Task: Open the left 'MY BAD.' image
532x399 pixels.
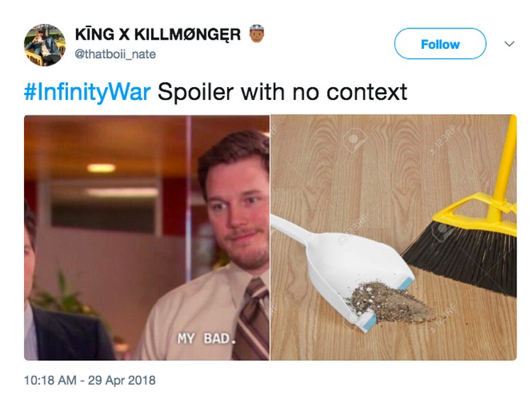Action: 147,237
